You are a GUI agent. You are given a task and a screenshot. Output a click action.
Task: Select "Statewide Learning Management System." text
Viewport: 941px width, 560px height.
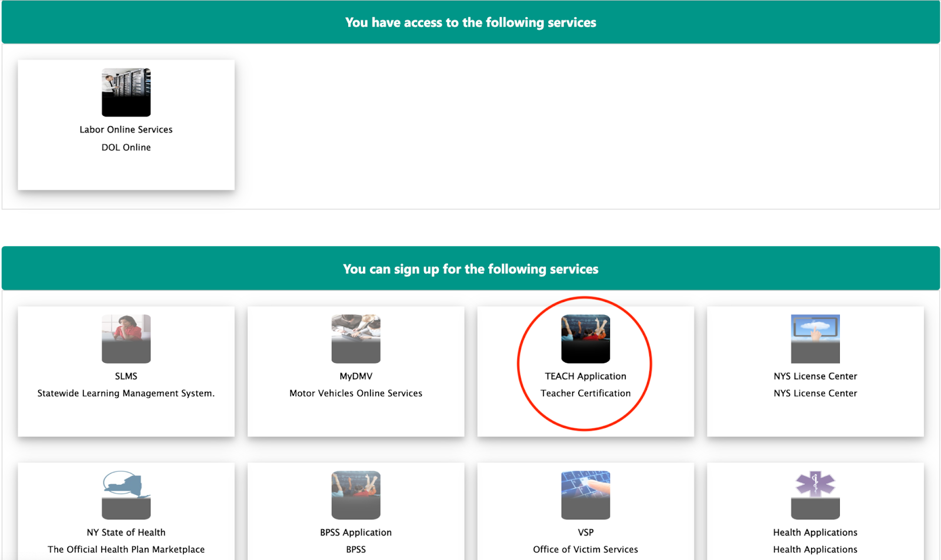(x=126, y=393)
